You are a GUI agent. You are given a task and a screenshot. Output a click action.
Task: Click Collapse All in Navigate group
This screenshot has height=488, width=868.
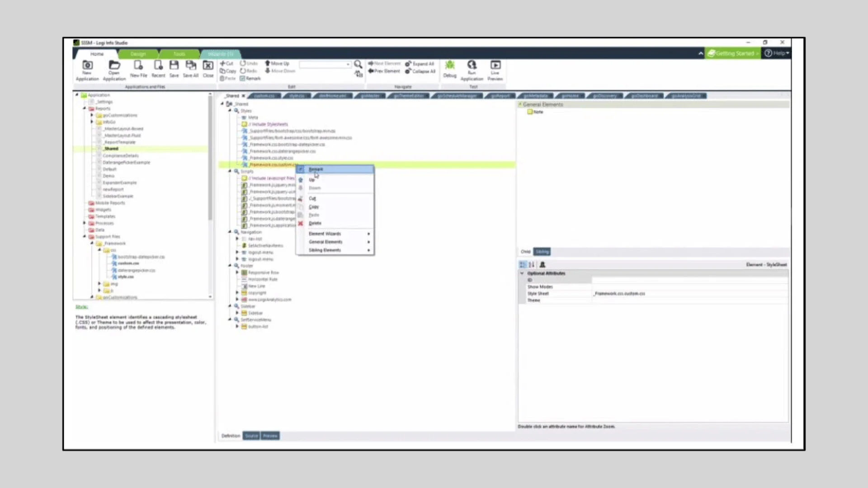point(420,71)
